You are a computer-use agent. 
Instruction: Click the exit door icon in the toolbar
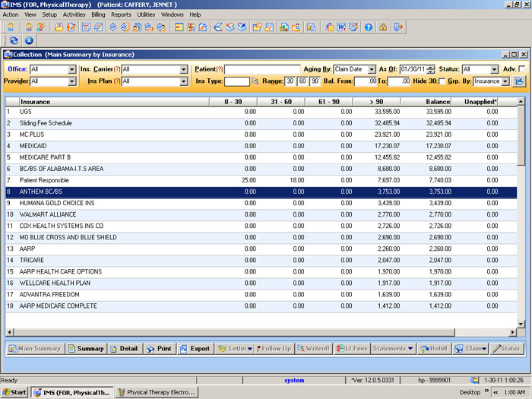(398, 27)
